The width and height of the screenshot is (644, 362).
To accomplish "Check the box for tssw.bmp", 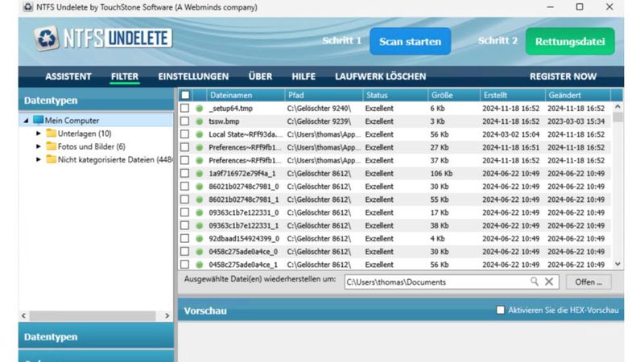I will (185, 121).
